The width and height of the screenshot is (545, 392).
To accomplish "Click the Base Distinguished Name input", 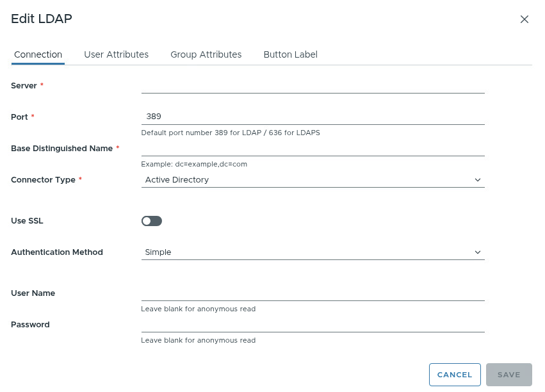I will click(x=313, y=148).
